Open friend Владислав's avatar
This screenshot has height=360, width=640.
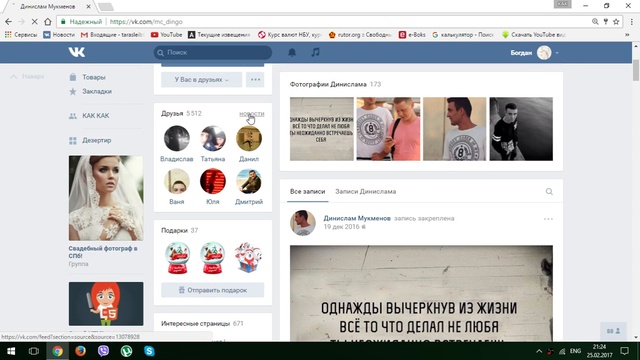[x=177, y=138]
